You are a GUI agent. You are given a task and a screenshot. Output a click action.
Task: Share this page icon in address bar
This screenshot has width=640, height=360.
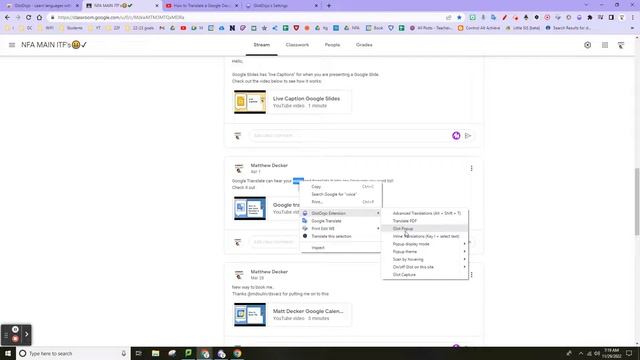449,18
